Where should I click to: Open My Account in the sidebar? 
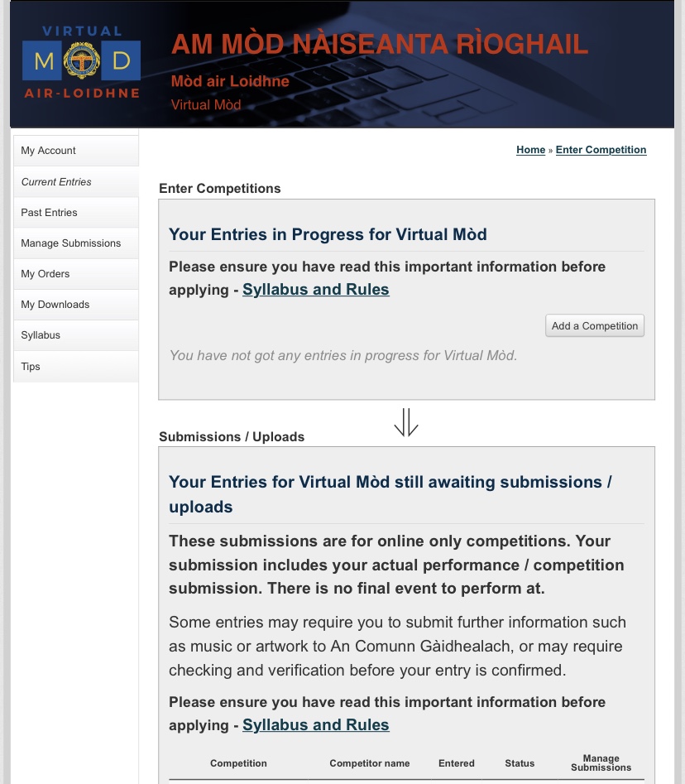[76, 151]
